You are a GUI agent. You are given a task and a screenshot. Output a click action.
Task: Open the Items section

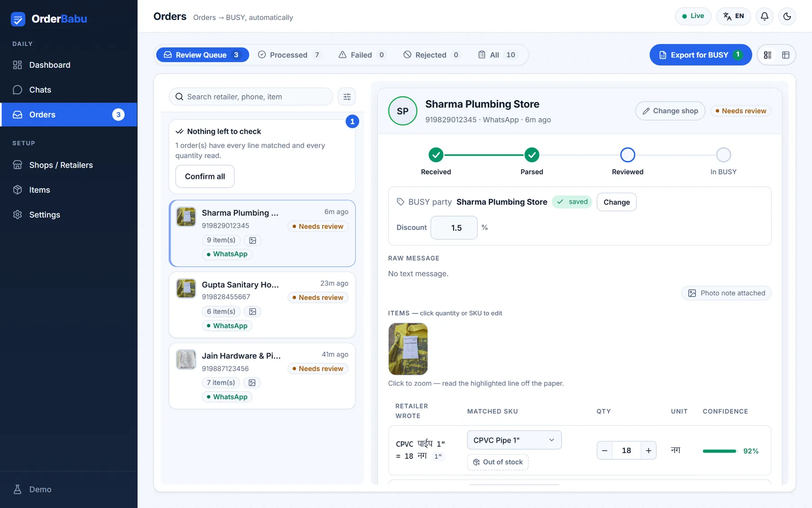(69, 190)
